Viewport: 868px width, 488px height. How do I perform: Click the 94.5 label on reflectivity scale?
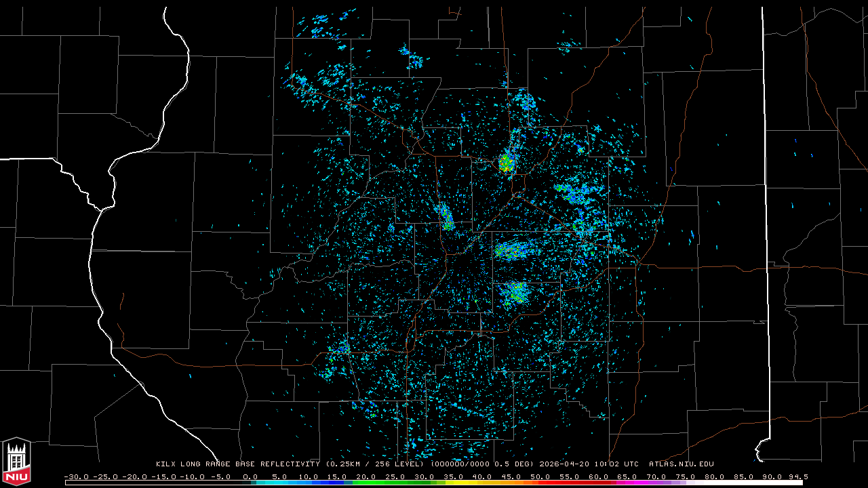(x=797, y=476)
